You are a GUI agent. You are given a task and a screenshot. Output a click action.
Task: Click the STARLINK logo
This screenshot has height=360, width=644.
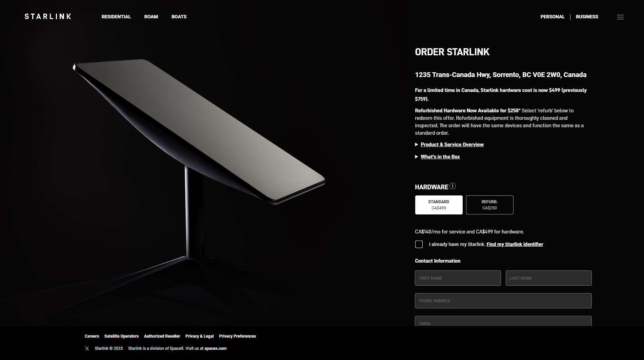pyautogui.click(x=48, y=16)
